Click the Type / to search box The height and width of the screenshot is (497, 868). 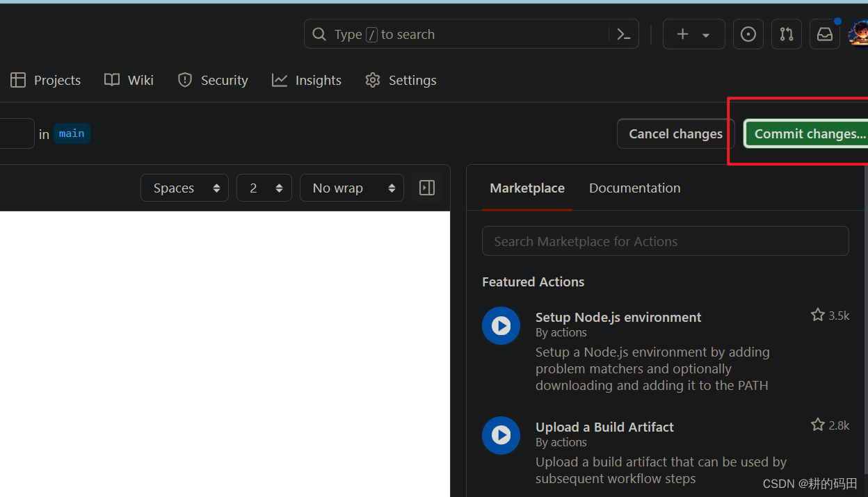471,34
